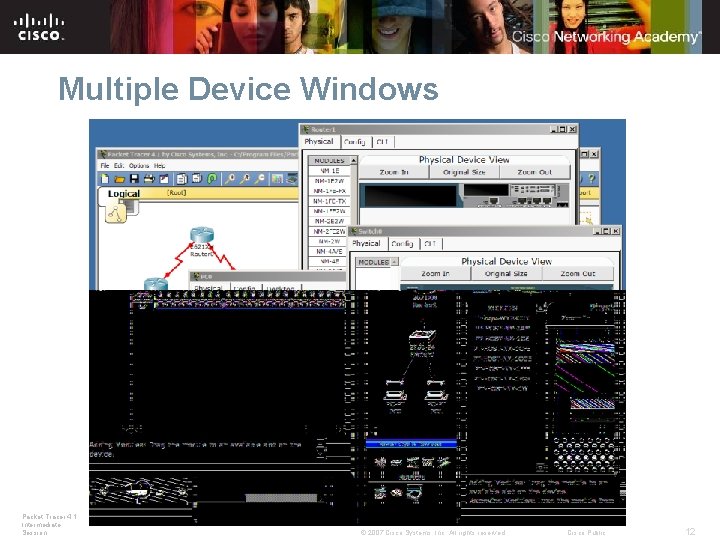Screen dimensions: 720x540
Task: Click the PC0 window title bar
Action: click(x=268, y=276)
